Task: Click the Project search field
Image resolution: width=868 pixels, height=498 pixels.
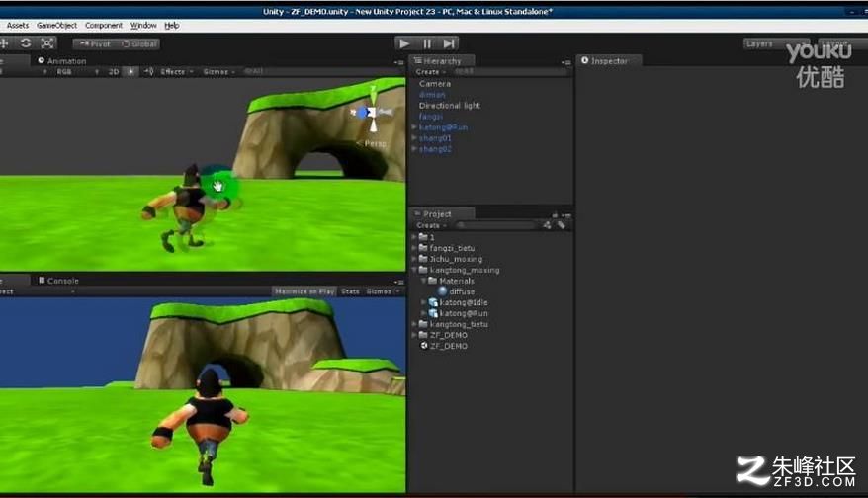Action: point(495,225)
